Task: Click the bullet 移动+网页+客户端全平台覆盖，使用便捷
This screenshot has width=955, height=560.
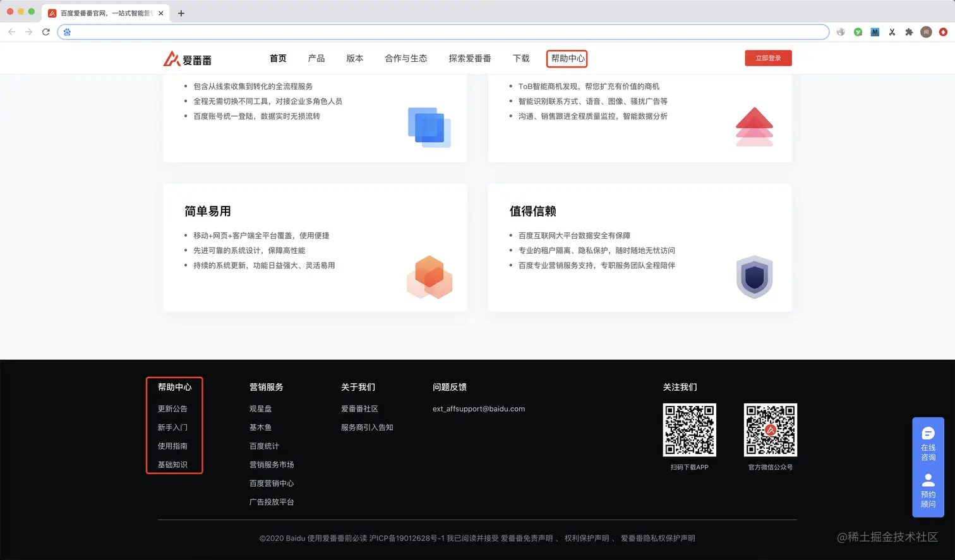Action: (261, 235)
